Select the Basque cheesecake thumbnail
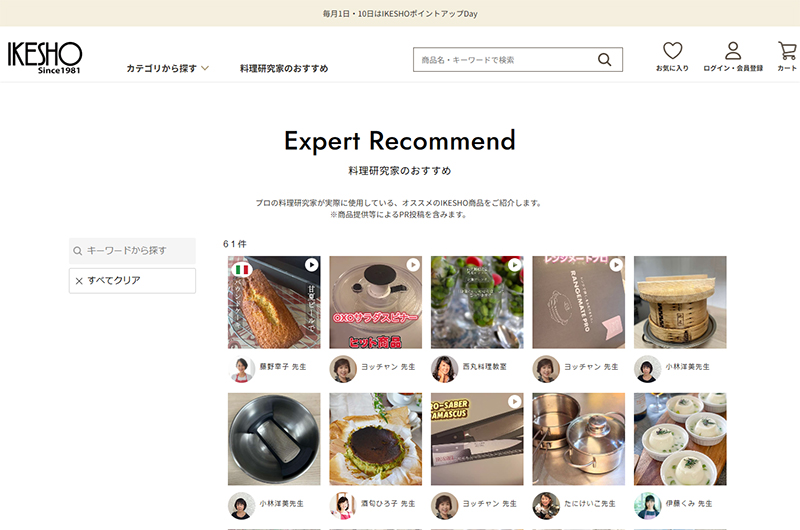Image resolution: width=800 pixels, height=530 pixels. (376, 439)
